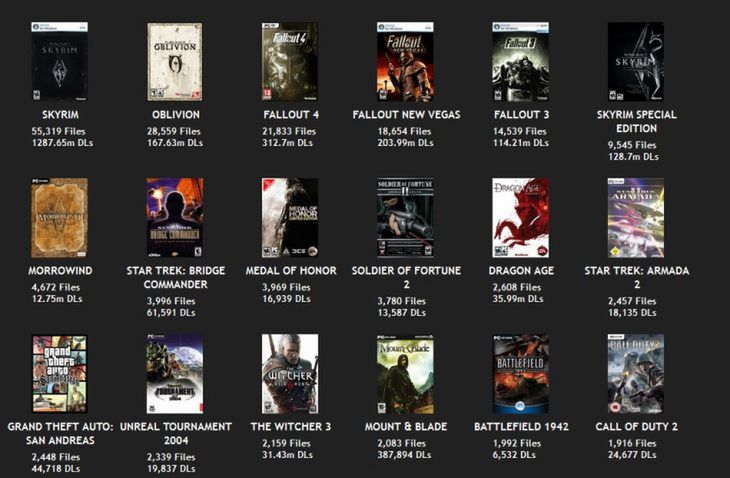Select the GTA San Andreas cover art
The height and width of the screenshot is (478, 730).
[x=59, y=374]
